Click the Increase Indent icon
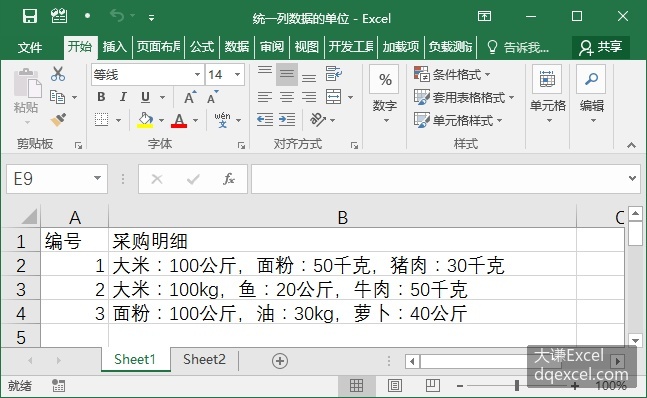 pos(287,120)
